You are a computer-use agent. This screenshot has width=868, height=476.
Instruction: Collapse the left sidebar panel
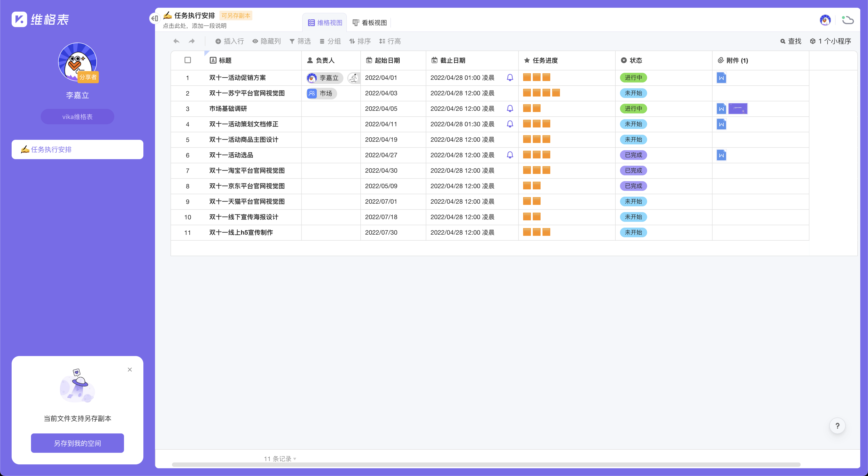(x=155, y=18)
